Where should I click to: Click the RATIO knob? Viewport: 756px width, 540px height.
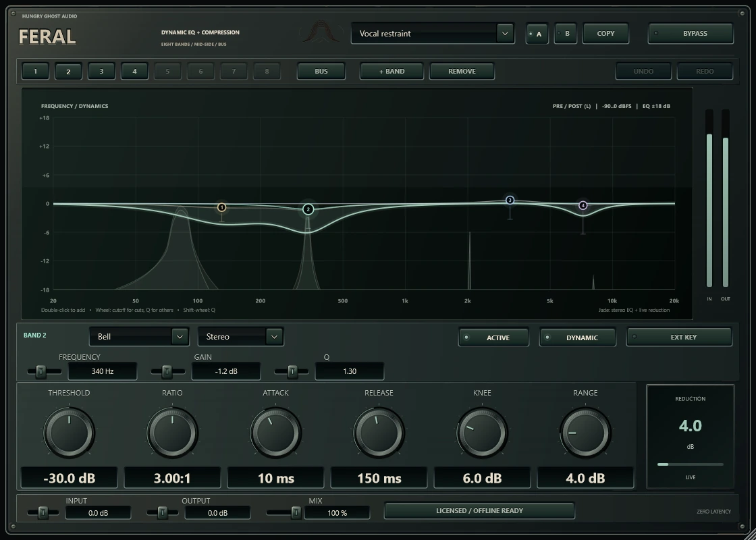(172, 433)
